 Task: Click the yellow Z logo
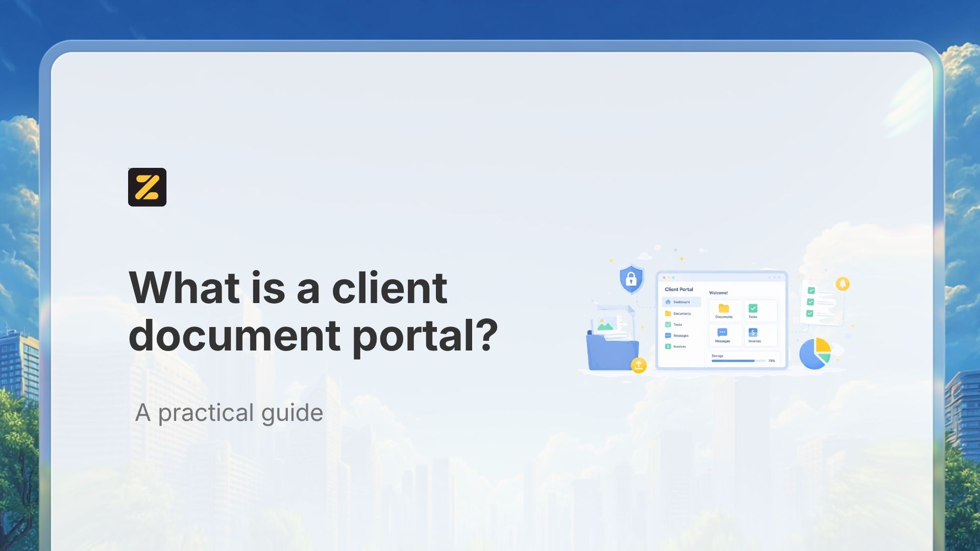click(147, 187)
